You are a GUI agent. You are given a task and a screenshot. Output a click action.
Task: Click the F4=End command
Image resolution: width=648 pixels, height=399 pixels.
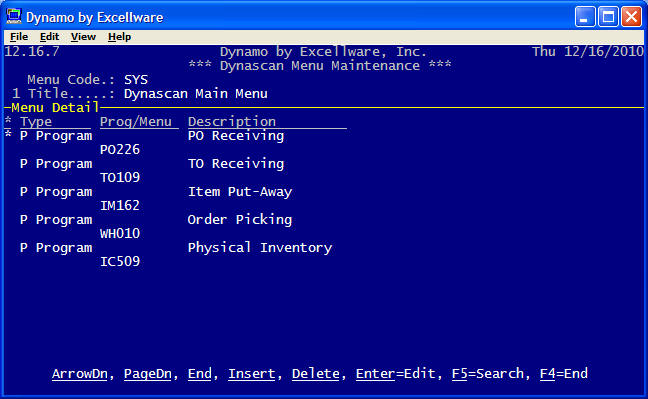pyautogui.click(x=564, y=374)
